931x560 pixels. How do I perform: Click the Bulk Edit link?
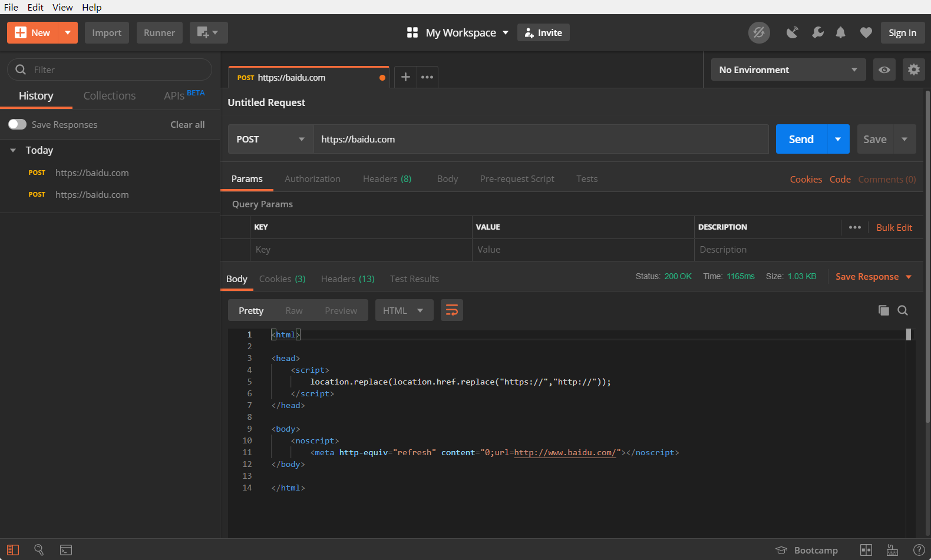coord(894,227)
